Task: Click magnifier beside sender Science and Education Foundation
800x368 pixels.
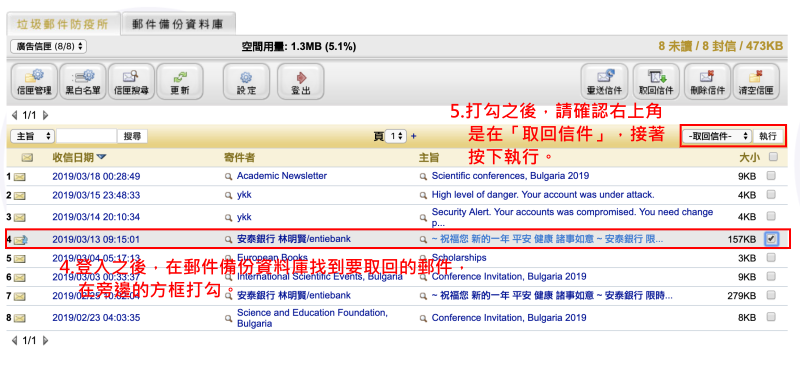Action: click(229, 318)
